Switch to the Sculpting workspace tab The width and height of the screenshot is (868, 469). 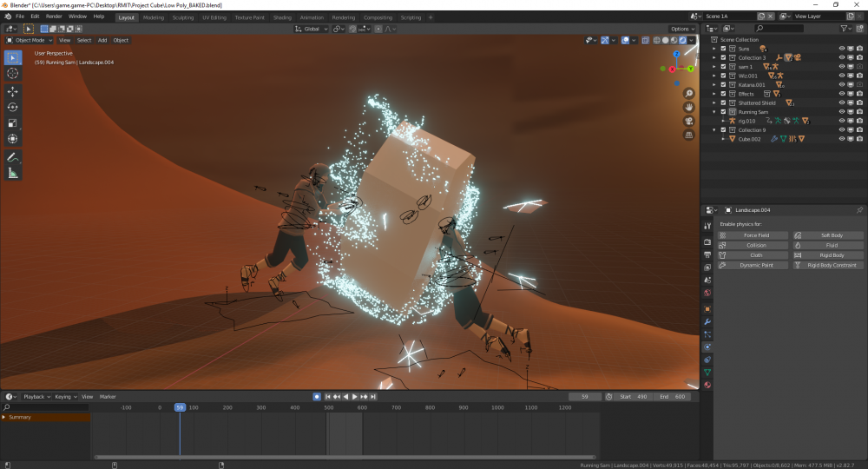point(182,17)
